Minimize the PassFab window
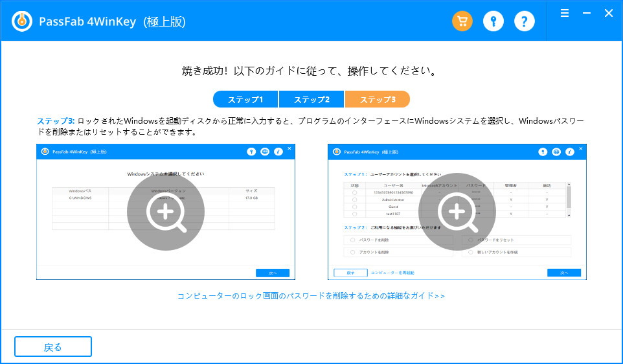The height and width of the screenshot is (364, 623). click(x=587, y=13)
